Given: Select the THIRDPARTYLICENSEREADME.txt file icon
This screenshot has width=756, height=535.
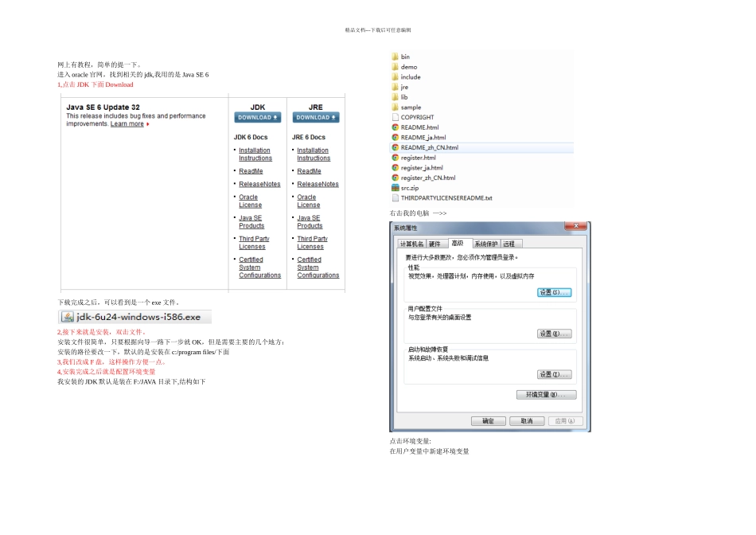Looking at the screenshot, I should click(395, 198).
